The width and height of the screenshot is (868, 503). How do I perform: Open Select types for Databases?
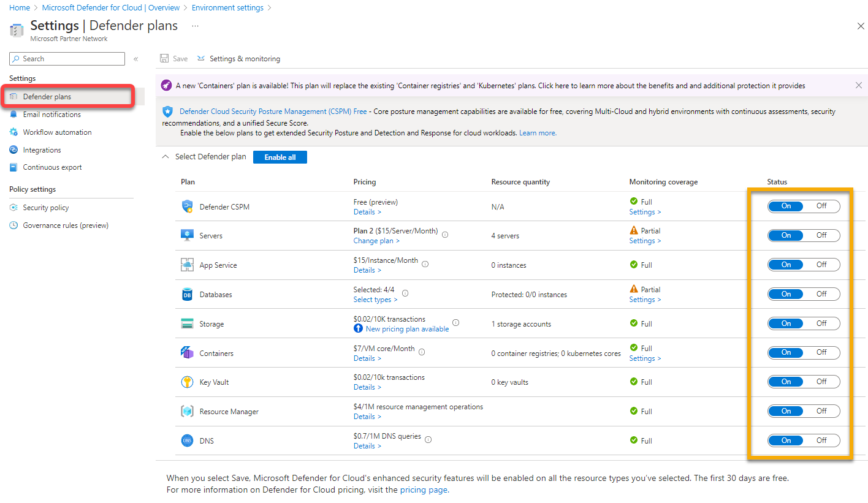(375, 299)
